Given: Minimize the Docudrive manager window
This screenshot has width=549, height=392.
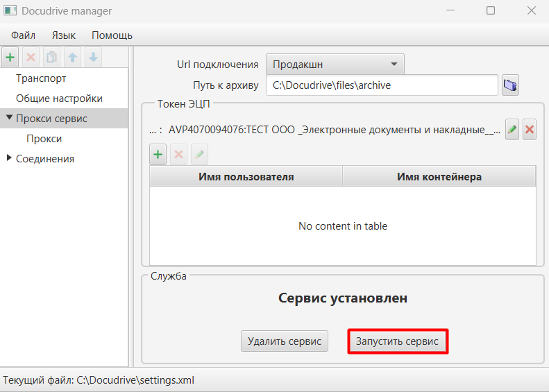Looking at the screenshot, I should (450, 10).
